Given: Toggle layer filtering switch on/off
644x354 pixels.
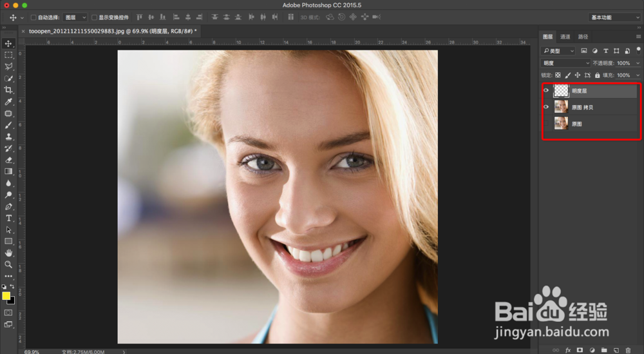Looking at the screenshot, I should 638,50.
